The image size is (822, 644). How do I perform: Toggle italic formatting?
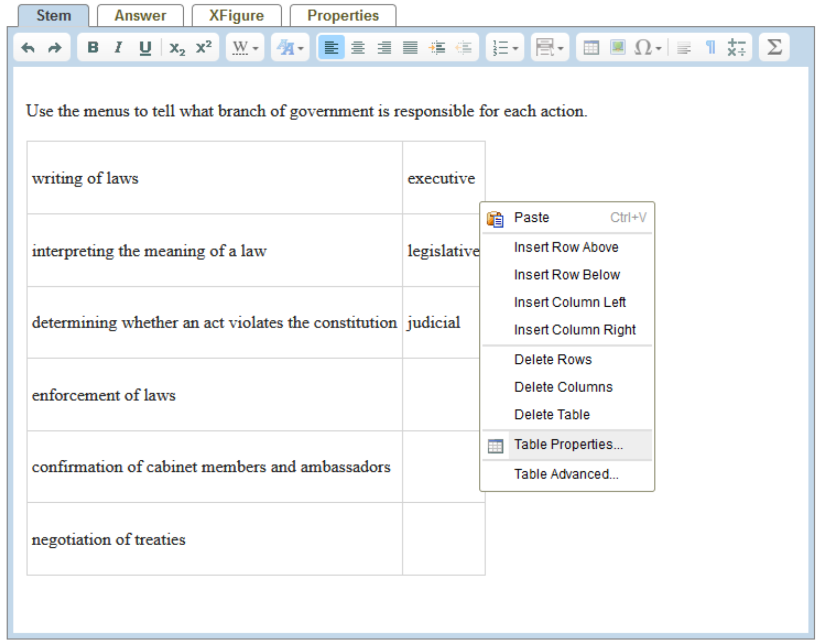point(118,48)
